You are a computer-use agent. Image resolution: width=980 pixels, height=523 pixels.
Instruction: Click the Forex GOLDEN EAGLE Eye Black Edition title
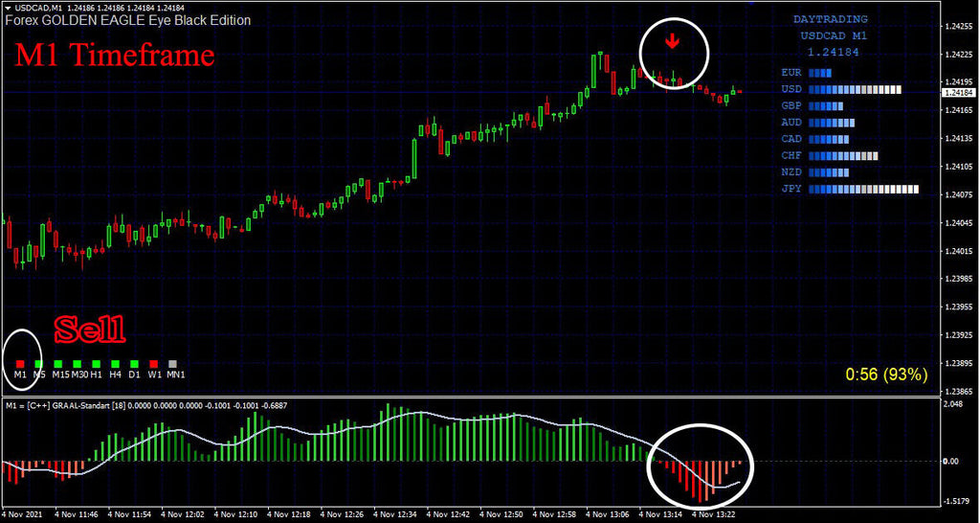pos(129,21)
